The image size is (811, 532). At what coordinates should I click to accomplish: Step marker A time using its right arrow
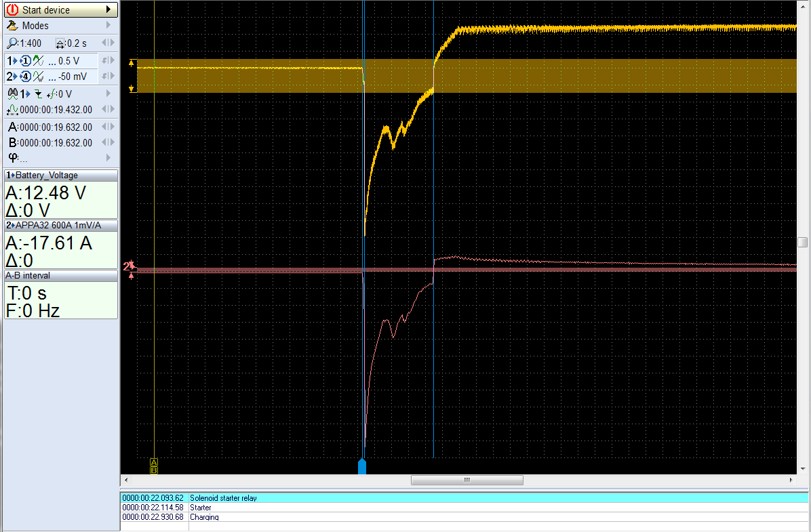click(x=113, y=127)
